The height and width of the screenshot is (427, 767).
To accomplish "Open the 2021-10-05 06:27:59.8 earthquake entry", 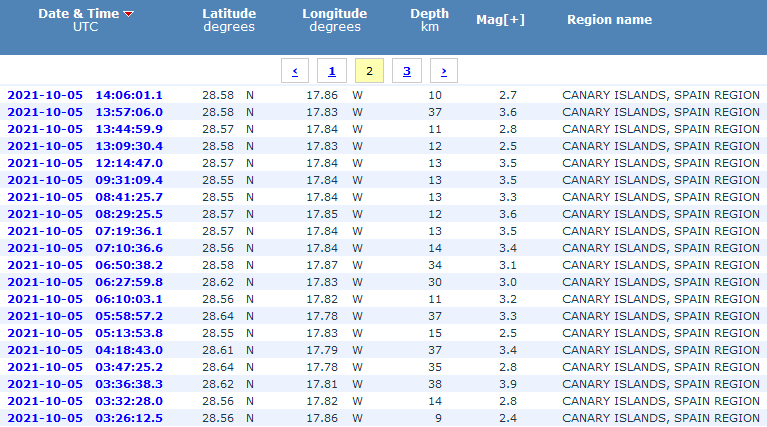I will tap(85, 282).
